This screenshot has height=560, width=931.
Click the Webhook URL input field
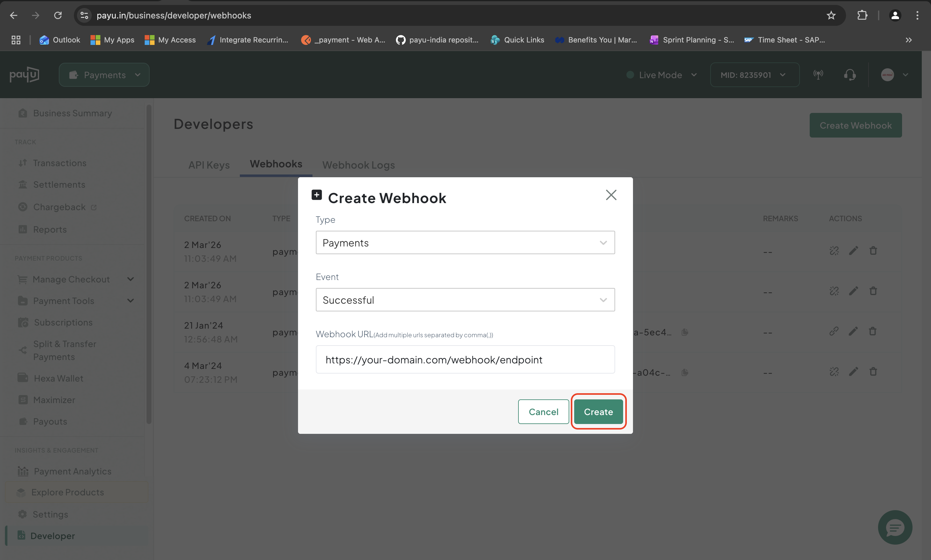click(x=465, y=360)
